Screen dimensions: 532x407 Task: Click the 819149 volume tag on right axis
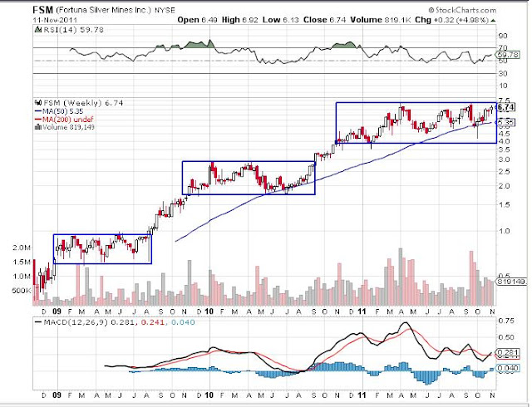[511, 282]
